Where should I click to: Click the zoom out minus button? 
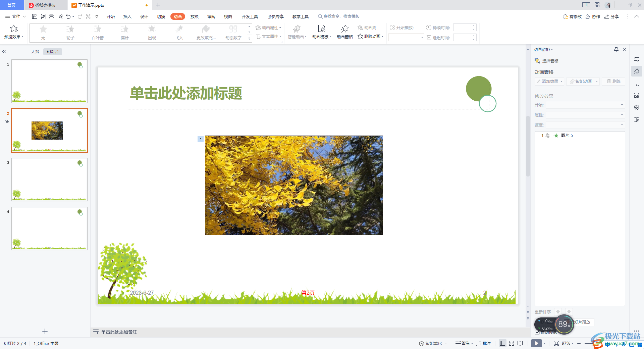tap(579, 343)
